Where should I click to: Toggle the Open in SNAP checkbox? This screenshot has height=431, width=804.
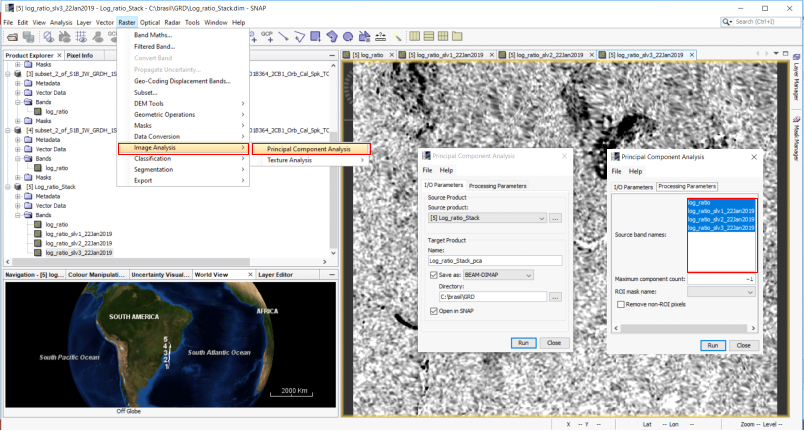coord(433,312)
